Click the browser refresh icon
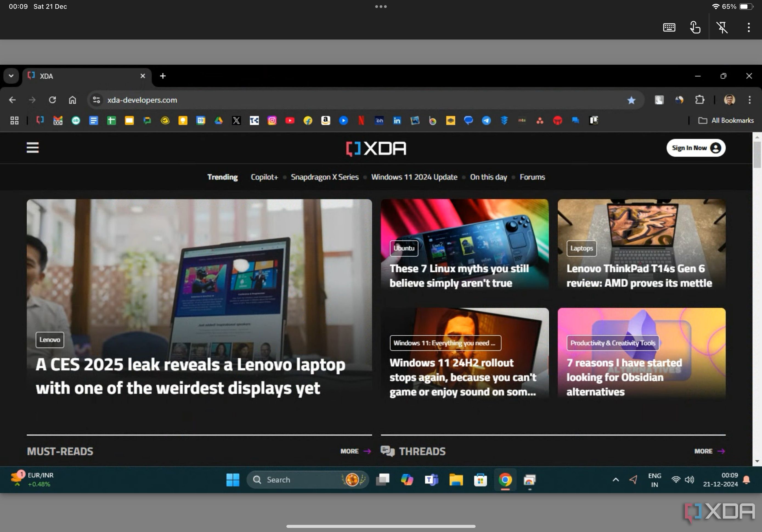The height and width of the screenshot is (532, 762). (52, 100)
